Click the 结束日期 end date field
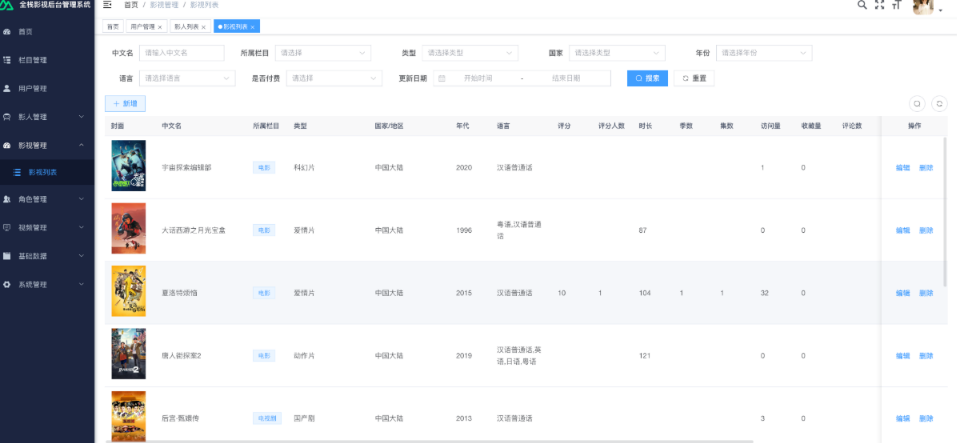 point(566,78)
